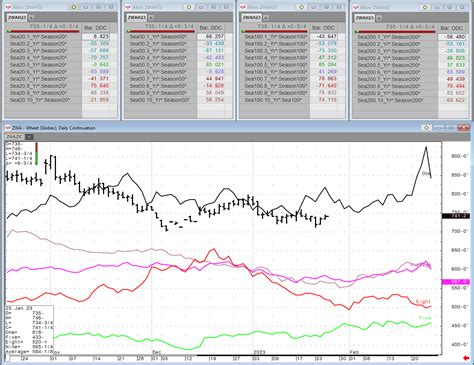Click the CQG logo icon of the Sea200 monitor window
This screenshot has height=365, width=474.
pos(356,7)
